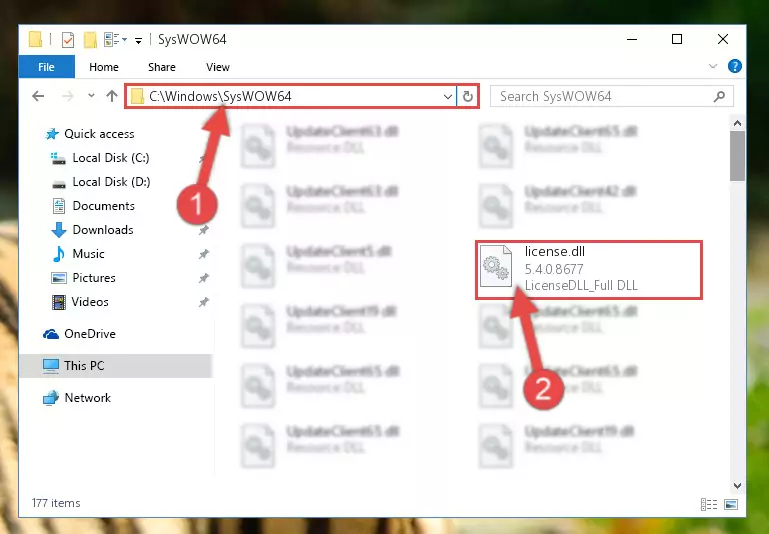Screen dimensions: 769x534
Task: Go up one folder level with up arrow
Action: click(x=112, y=96)
